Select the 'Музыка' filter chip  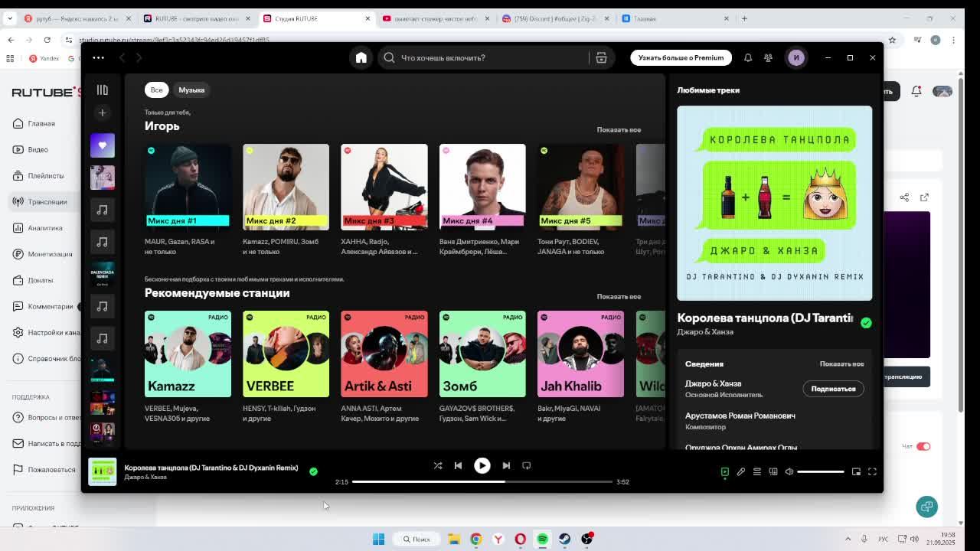click(191, 90)
